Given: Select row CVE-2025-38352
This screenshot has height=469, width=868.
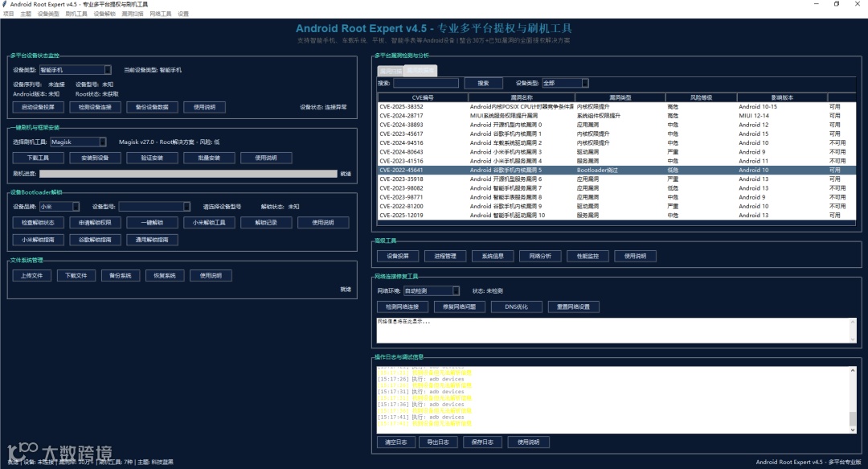Looking at the screenshot, I should click(x=616, y=106).
